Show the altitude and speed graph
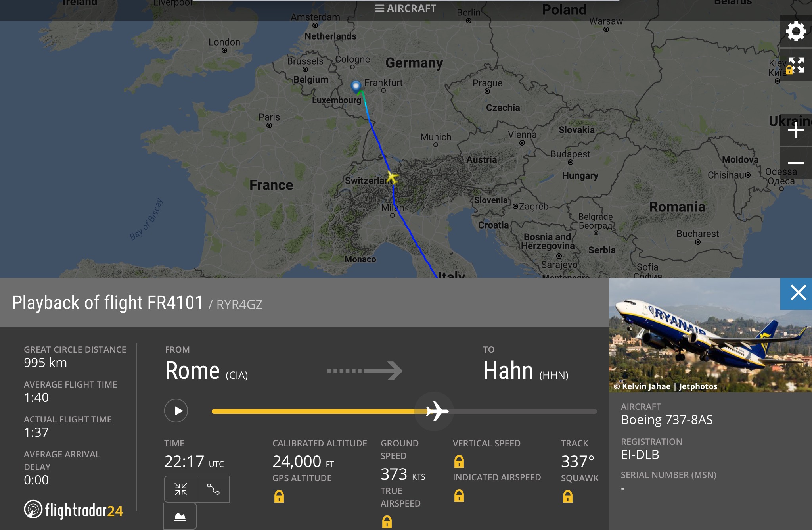The image size is (812, 530). point(180,516)
